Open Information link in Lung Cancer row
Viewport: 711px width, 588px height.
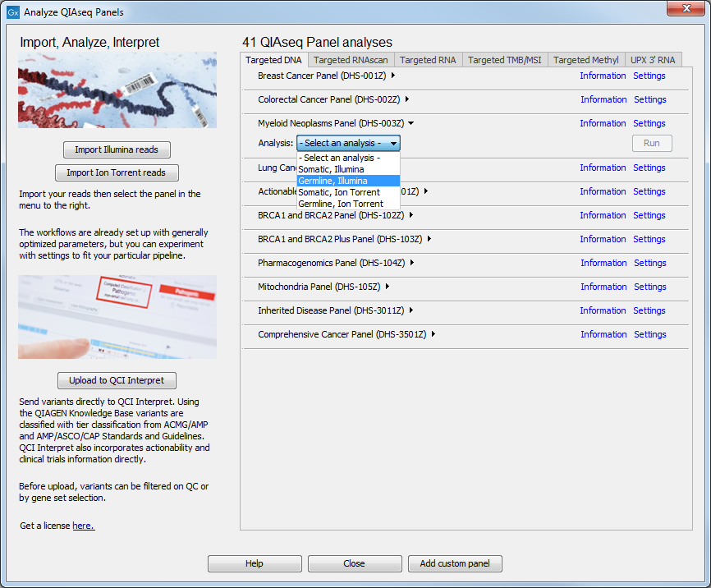point(603,168)
